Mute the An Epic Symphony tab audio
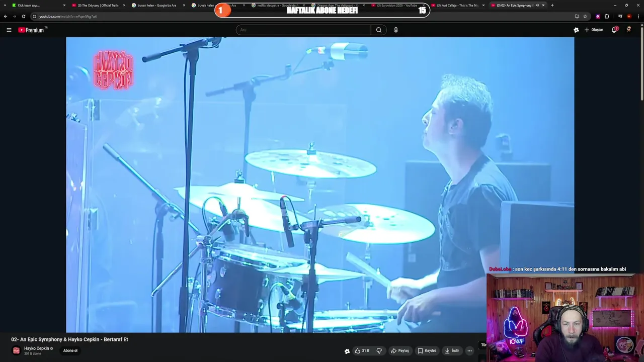This screenshot has height=362, width=644. click(537, 5)
